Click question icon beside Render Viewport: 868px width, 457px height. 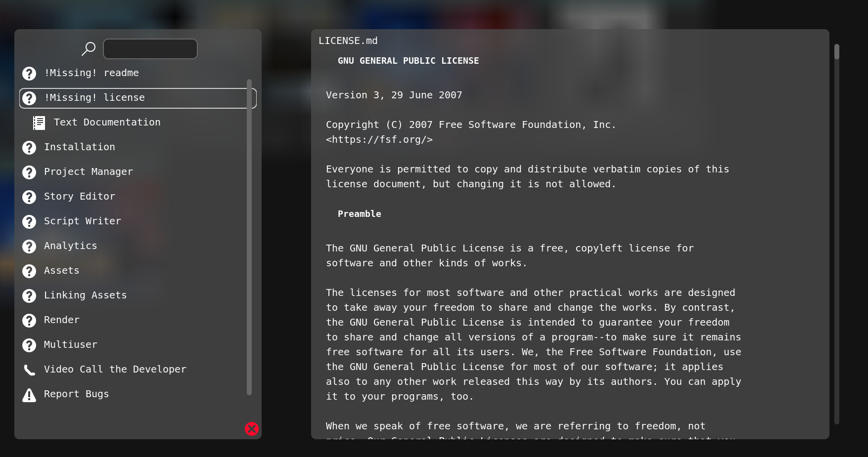(29, 320)
